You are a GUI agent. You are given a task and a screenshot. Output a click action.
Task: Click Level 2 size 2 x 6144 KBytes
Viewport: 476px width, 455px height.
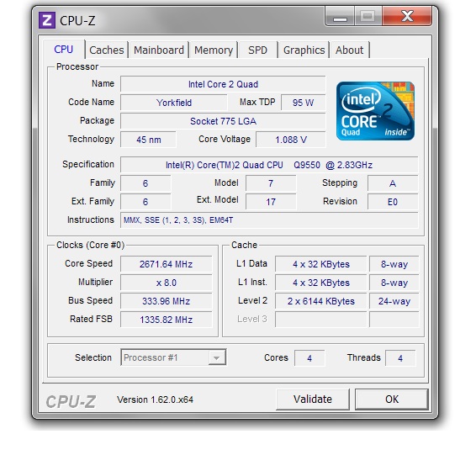(x=321, y=301)
